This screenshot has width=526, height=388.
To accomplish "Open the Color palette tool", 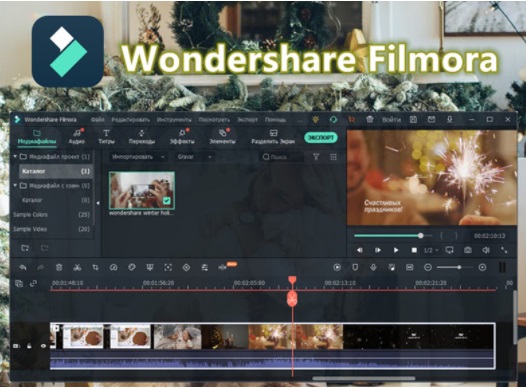I will point(132,267).
